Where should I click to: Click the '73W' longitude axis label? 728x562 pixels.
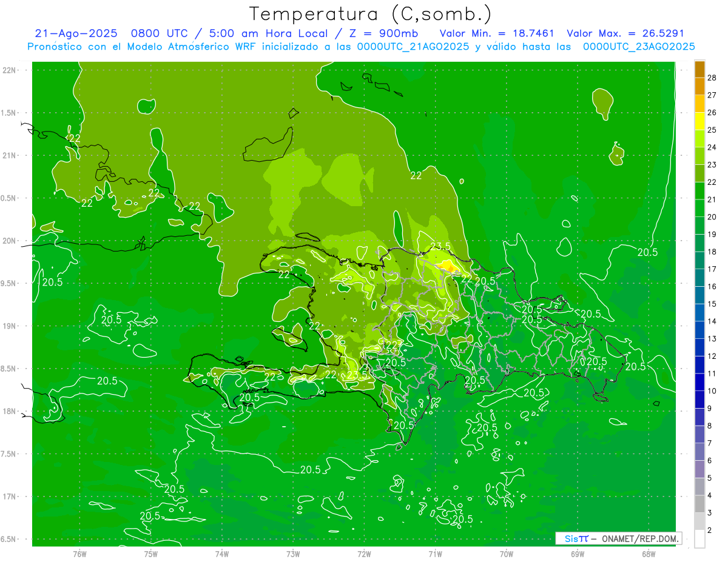pos(293,554)
